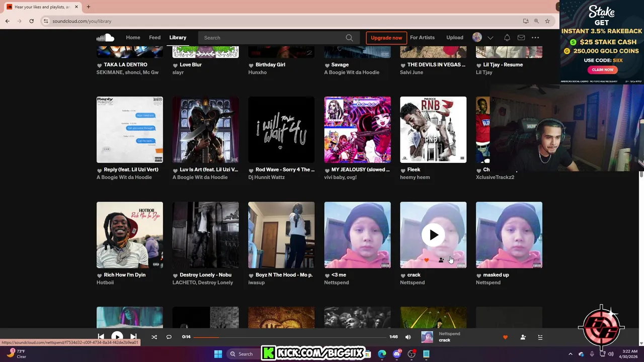Toggle like heart beside 'TAKA LA DENTRO'

100,65
